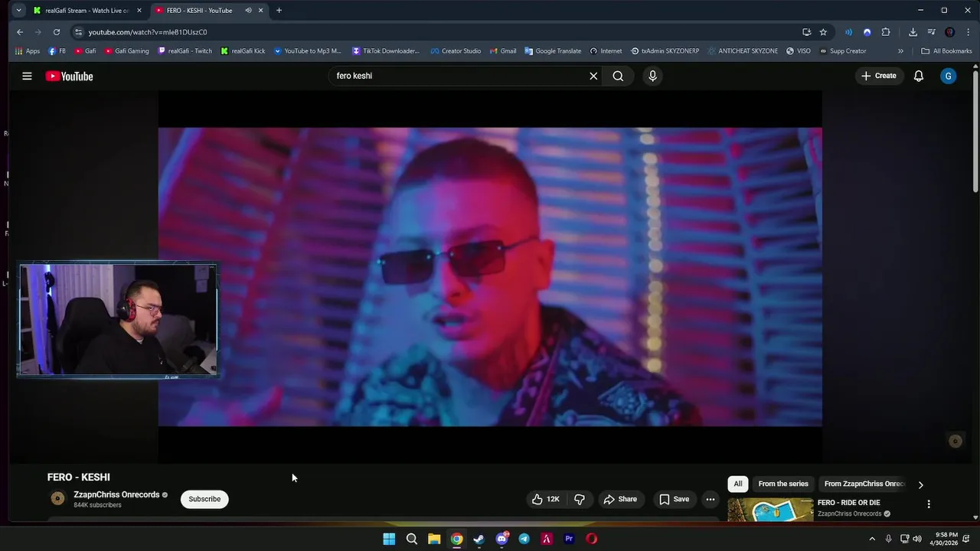The width and height of the screenshot is (980, 551).
Task: Click the magnifier search button
Action: pos(618,76)
